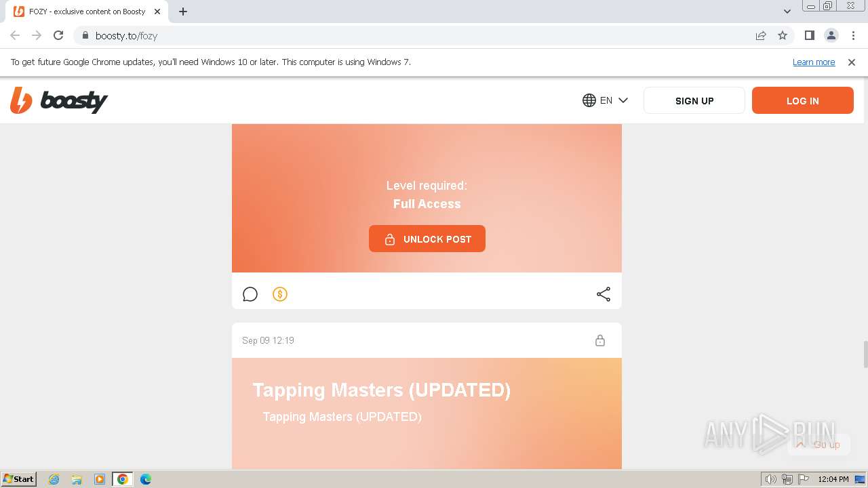View site info padlock in address bar
The height and width of the screenshot is (488, 868).
tap(85, 35)
